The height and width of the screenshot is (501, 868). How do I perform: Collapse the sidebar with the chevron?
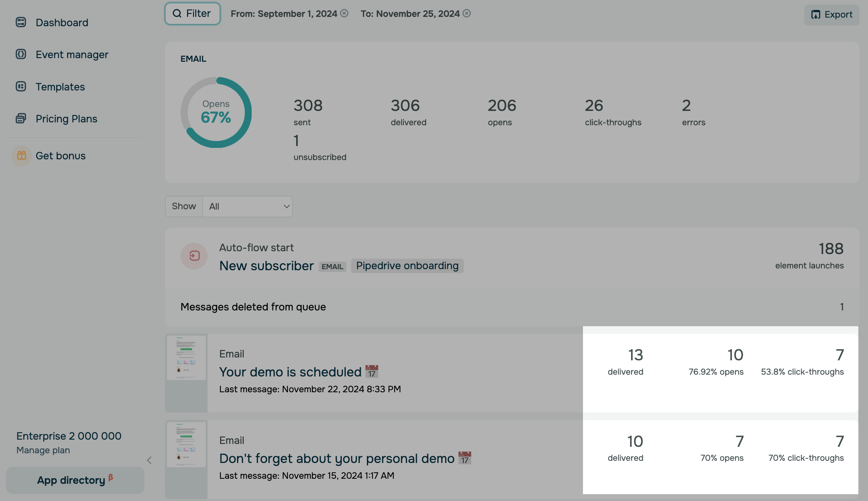click(149, 460)
